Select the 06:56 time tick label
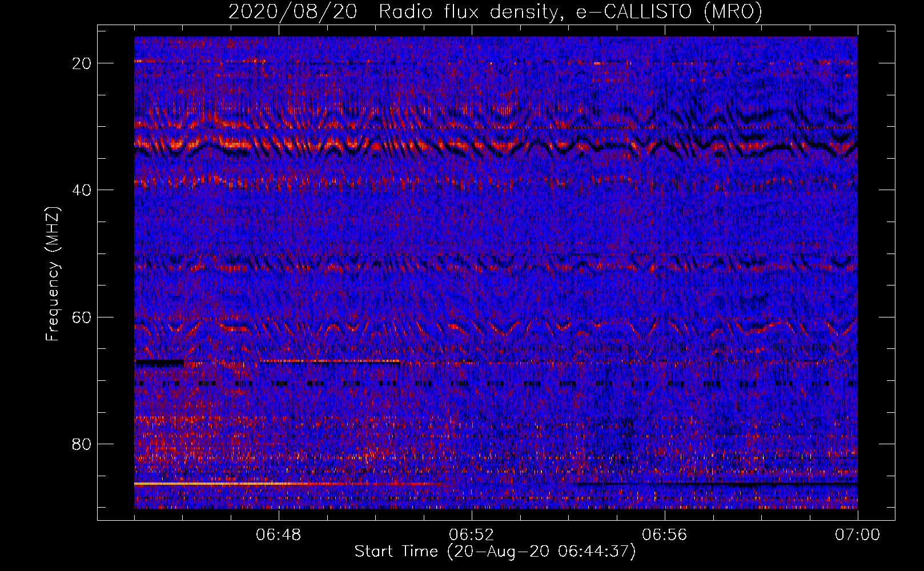Viewport: 924px width, 571px height. pyautogui.click(x=665, y=535)
